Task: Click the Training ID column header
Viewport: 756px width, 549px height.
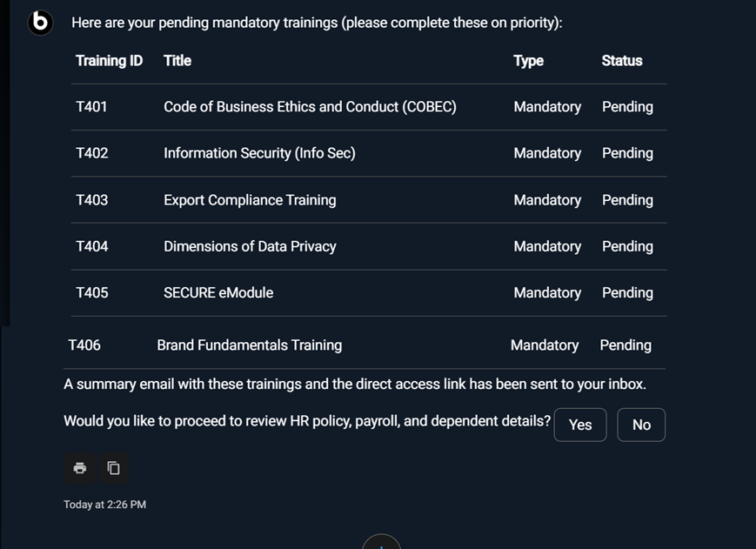Action: tap(109, 61)
